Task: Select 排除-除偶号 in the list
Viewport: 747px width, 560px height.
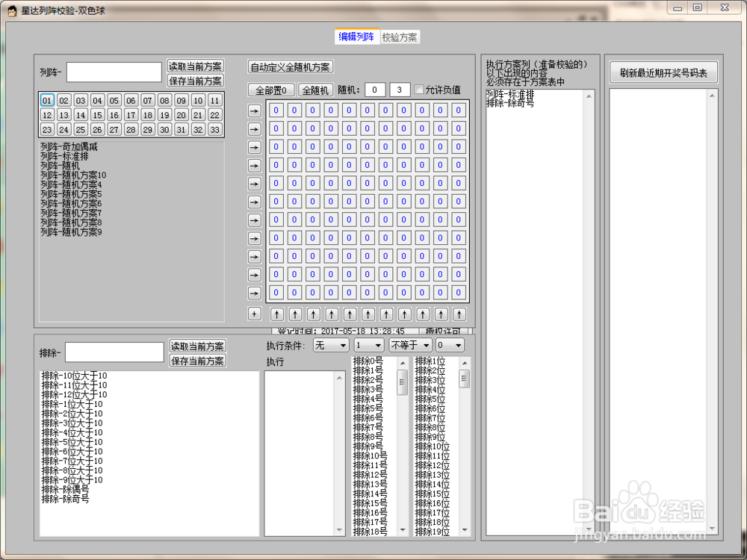Action: coord(65,490)
